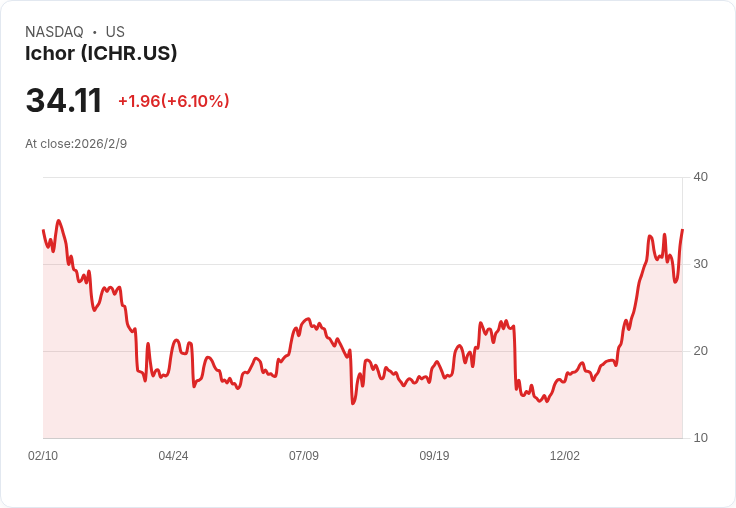Click the latest endpoint of the price line
Screen dimensions: 736x508
[682, 230]
